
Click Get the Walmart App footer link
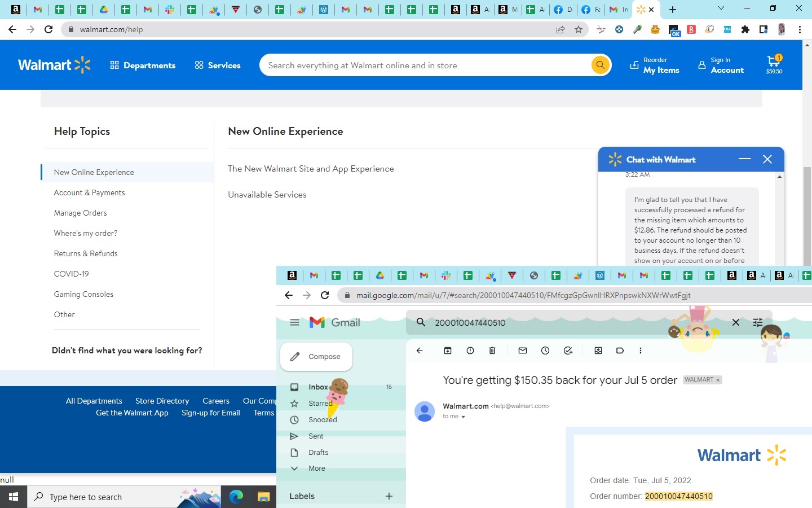coord(132,413)
